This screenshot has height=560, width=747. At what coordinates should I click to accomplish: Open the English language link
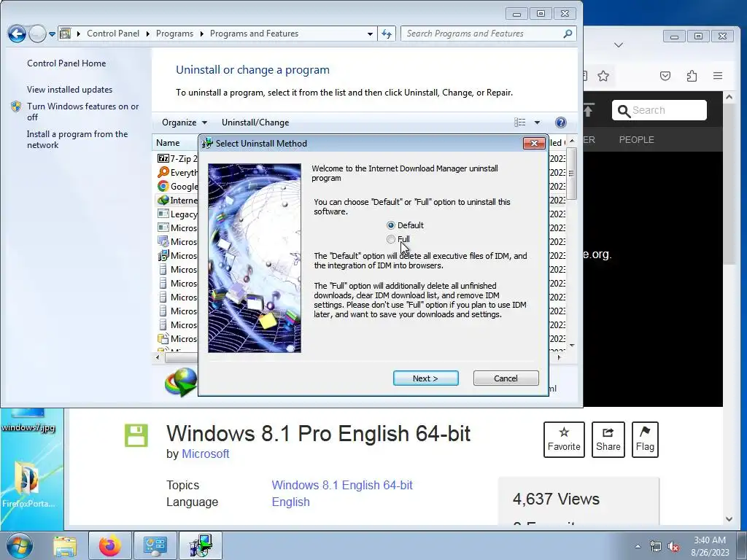coord(290,502)
